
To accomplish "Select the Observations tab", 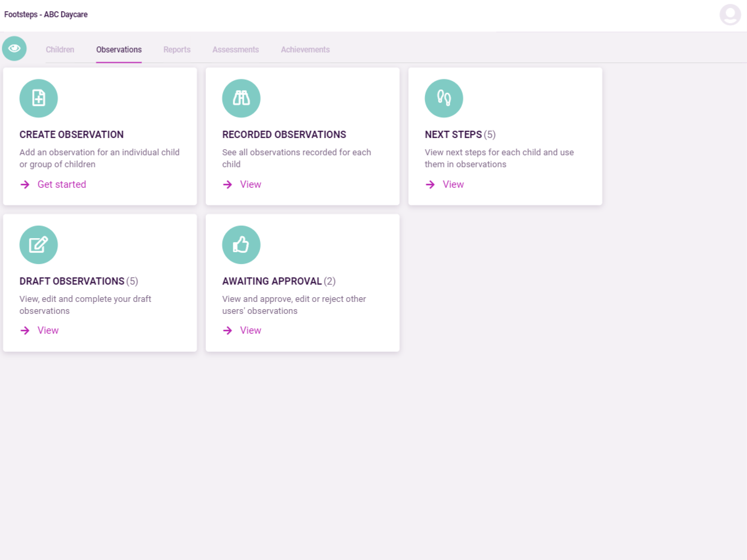I will [119, 50].
